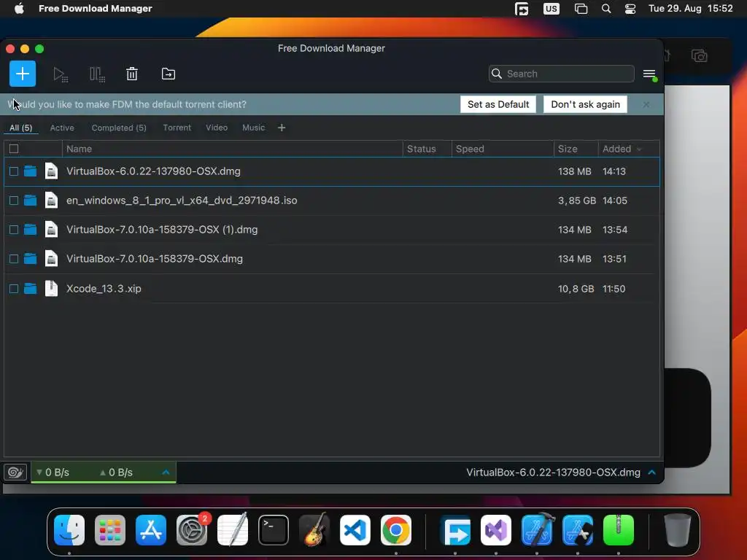Check the box for VirtualBox-7.0.10a-158379-OSX (1).dmg

pos(14,230)
